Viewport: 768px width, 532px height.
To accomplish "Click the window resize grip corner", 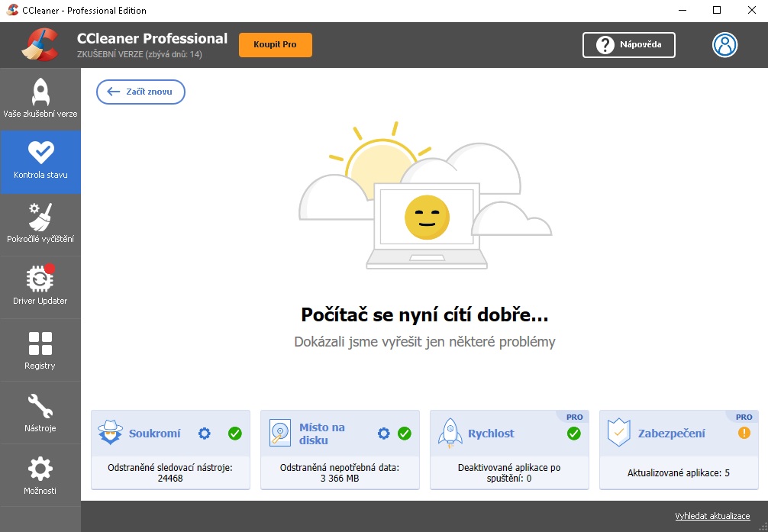I will click(762, 526).
